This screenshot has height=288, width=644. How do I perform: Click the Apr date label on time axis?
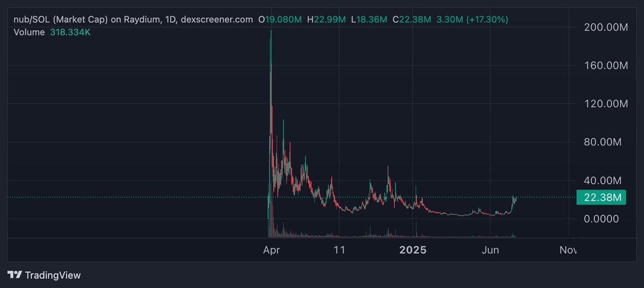click(271, 250)
